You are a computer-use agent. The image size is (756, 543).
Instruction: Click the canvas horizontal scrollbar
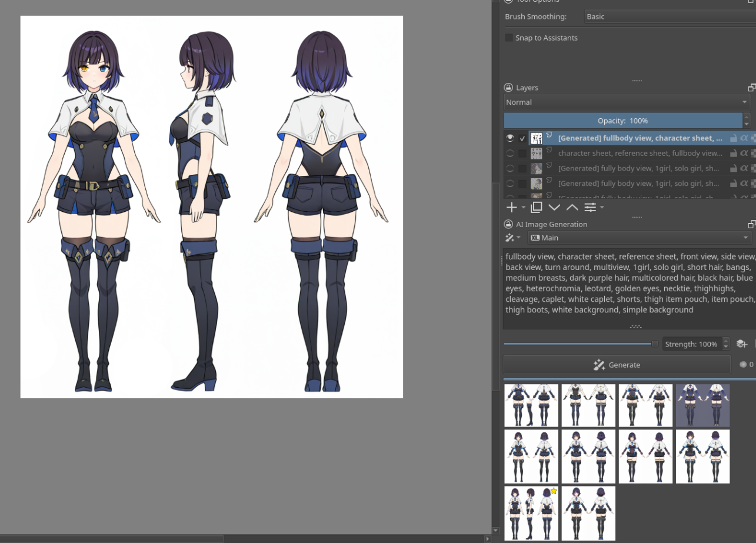pyautogui.click(x=112, y=539)
